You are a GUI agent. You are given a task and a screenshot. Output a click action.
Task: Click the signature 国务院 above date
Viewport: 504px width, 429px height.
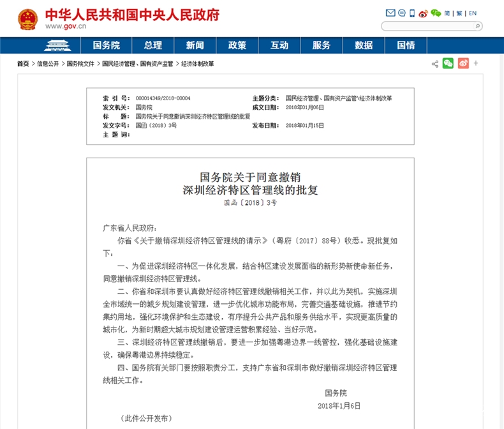[336, 393]
